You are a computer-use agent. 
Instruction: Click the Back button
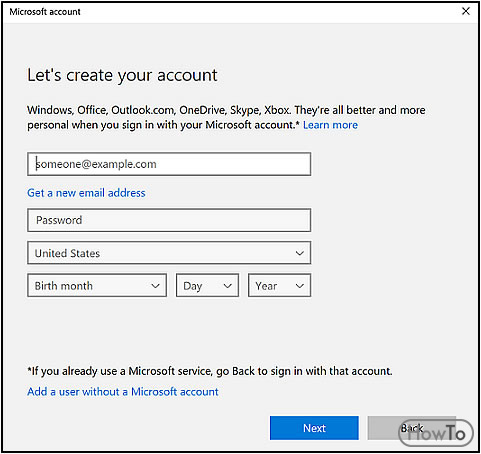412,428
